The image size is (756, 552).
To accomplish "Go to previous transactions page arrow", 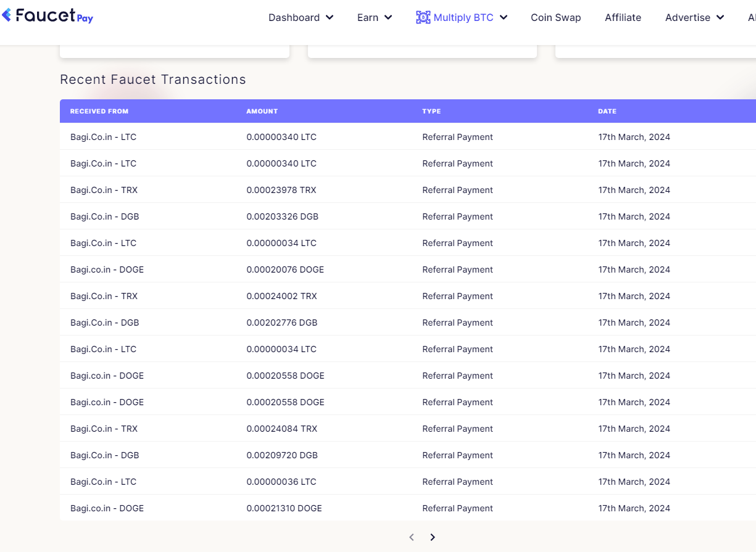I will pyautogui.click(x=412, y=537).
